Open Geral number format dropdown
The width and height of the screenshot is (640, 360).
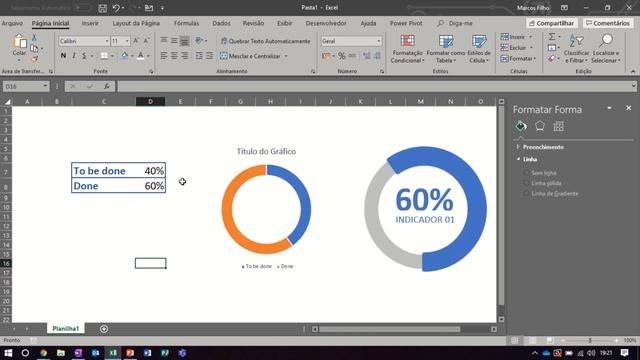378,41
